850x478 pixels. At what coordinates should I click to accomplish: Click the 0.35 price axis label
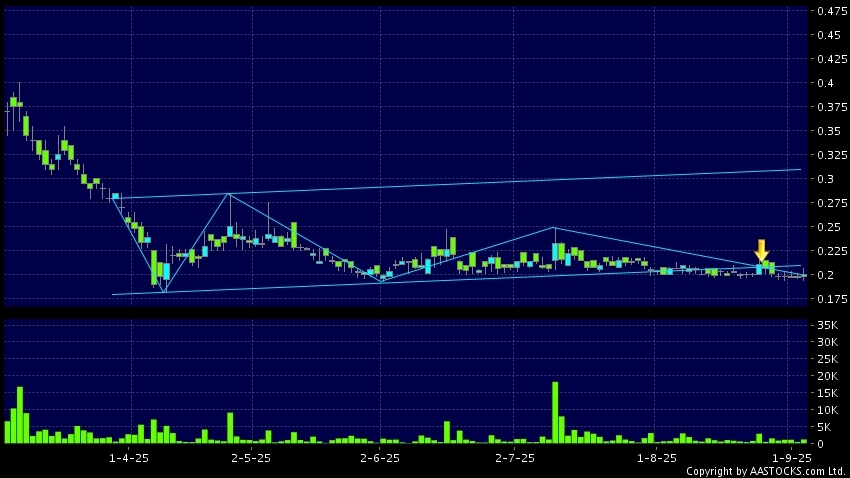829,131
